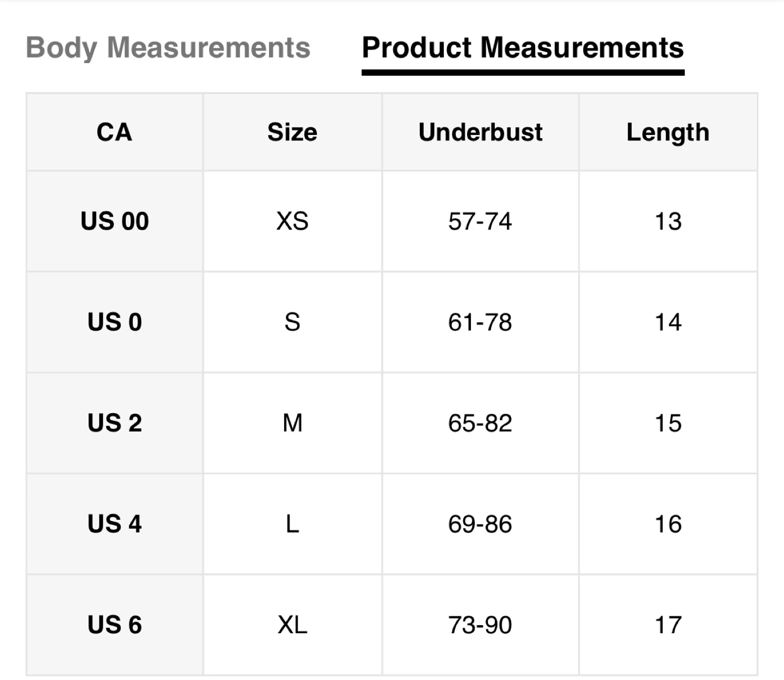Image resolution: width=784 pixels, height=680 pixels.
Task: Click the 61-78 underbust value
Action: (480, 322)
